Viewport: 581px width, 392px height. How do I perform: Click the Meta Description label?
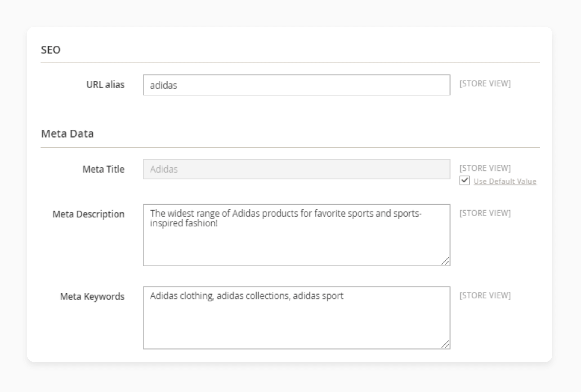(x=89, y=214)
